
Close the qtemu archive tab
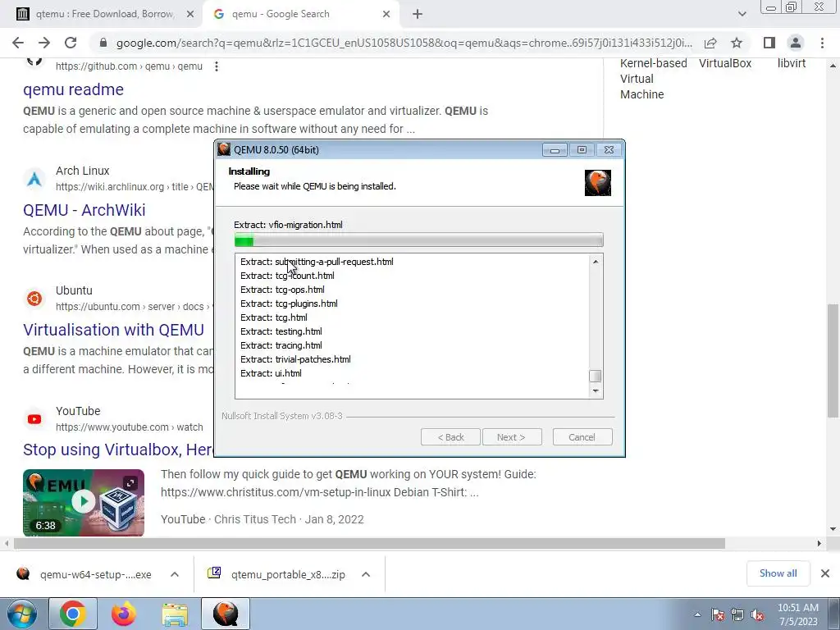click(x=190, y=15)
